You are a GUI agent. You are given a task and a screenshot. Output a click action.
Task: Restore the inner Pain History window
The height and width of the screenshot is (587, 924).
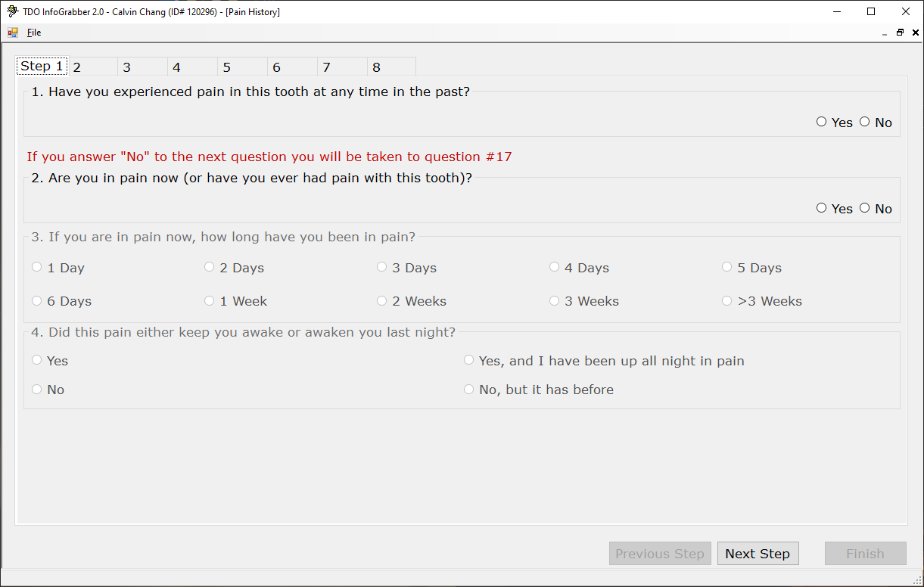tap(900, 33)
